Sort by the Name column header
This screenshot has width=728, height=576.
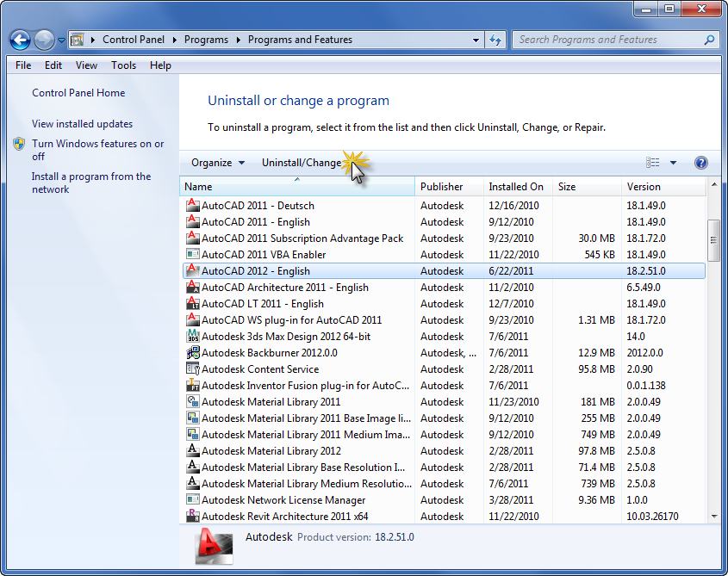297,187
